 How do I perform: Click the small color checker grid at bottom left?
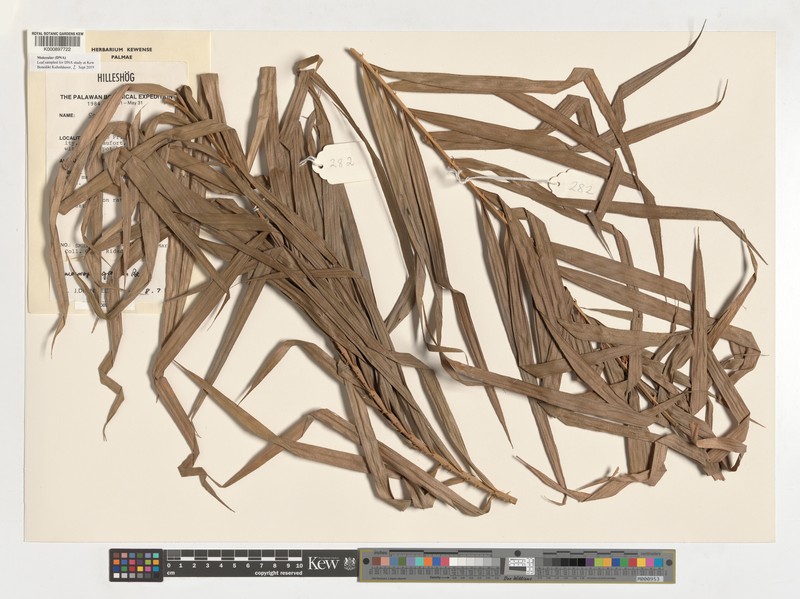click(136, 565)
